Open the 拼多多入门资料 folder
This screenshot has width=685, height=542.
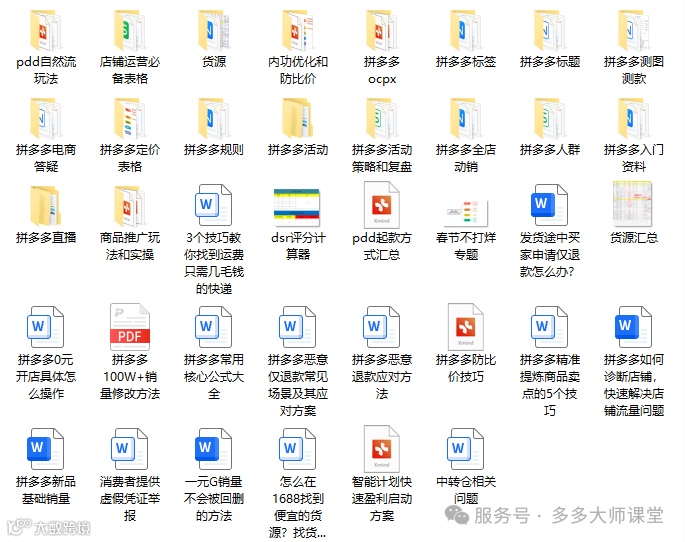[633, 119]
